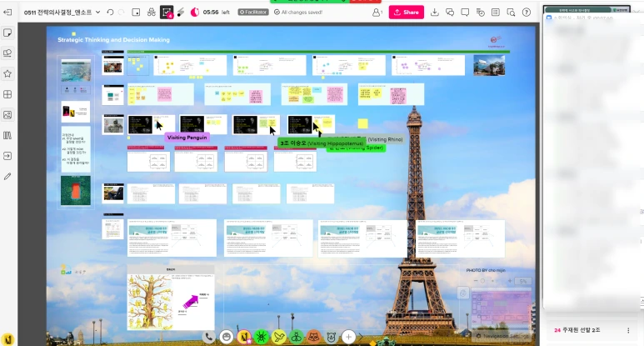The height and width of the screenshot is (346, 644).
Task: Select the draw pencil tool
Action: (7, 176)
